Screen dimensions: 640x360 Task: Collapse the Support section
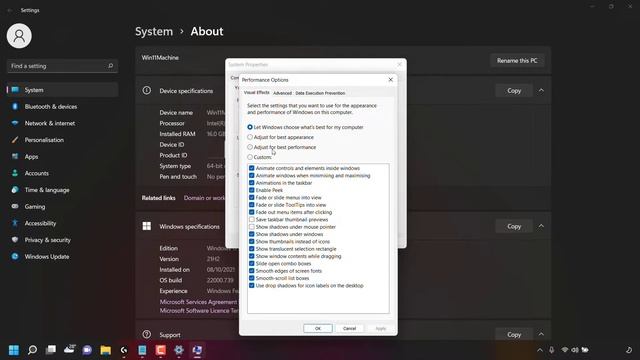(x=541, y=334)
